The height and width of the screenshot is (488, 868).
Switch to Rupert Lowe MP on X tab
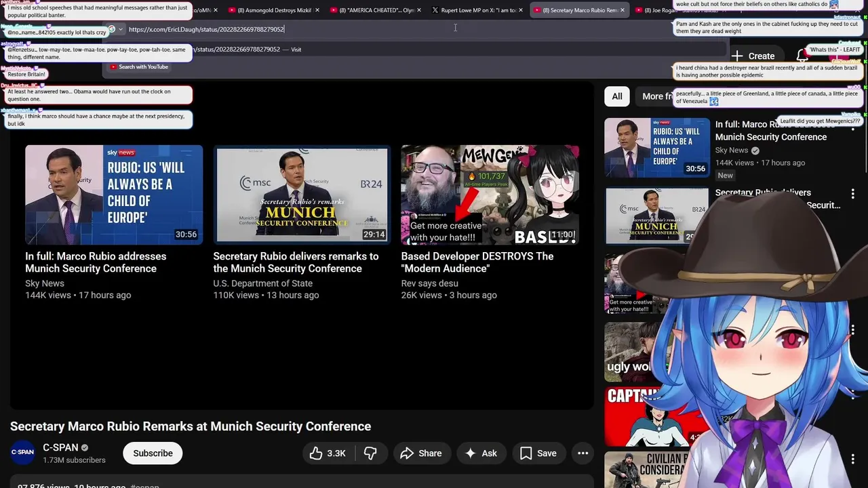477,10
